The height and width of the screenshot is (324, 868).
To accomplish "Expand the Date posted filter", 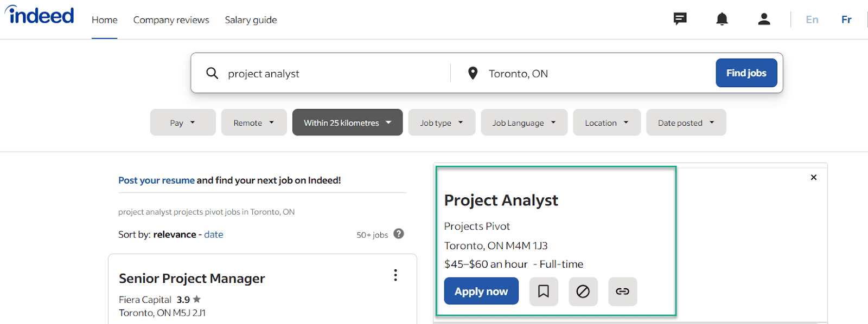I will pyautogui.click(x=686, y=122).
